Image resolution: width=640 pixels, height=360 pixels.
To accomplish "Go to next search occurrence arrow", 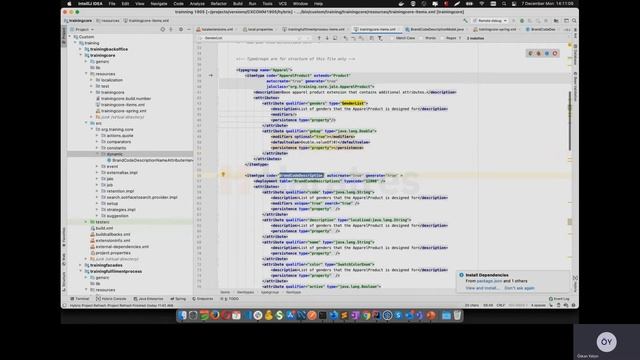I will [327, 38].
